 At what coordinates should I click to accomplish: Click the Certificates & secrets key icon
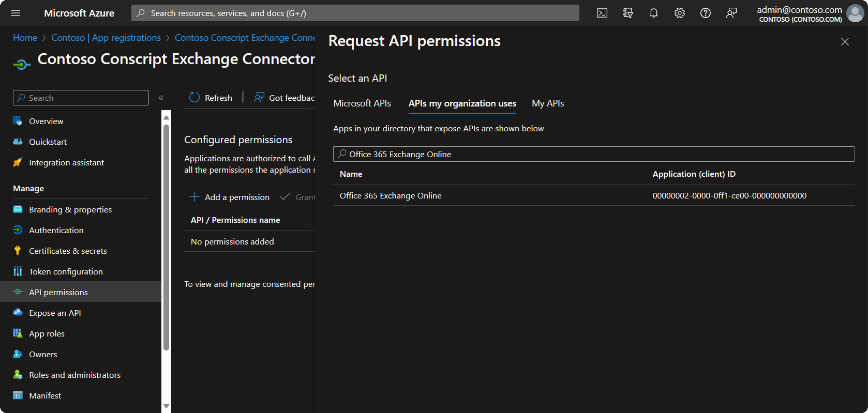[18, 251]
